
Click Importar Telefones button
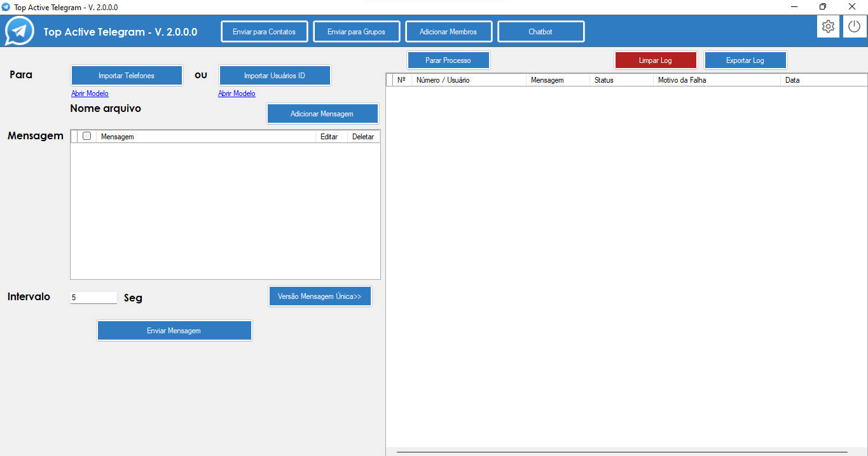click(127, 76)
